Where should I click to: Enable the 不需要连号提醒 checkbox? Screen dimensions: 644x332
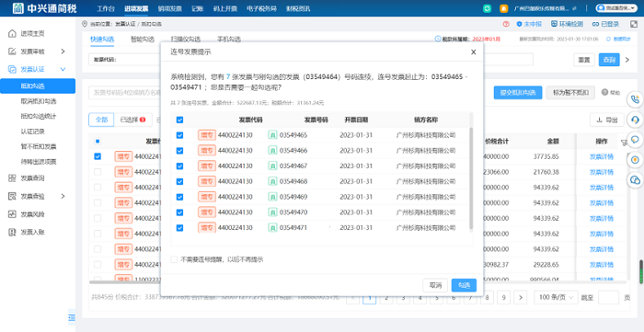(x=174, y=259)
